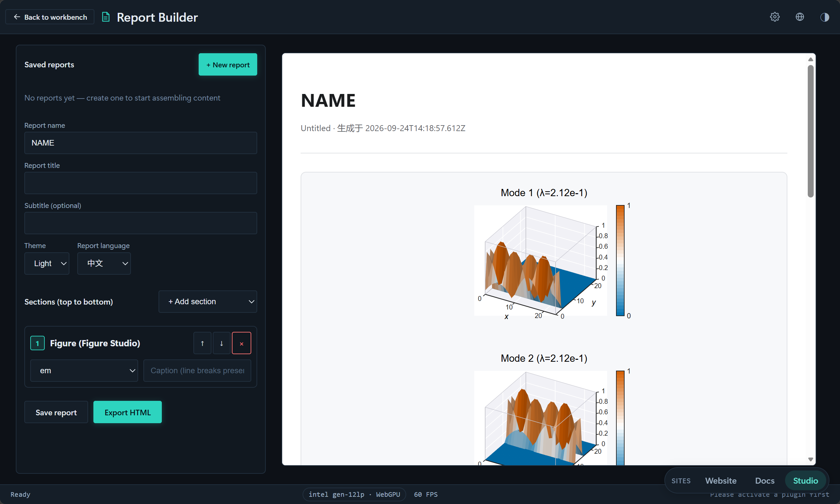The height and width of the screenshot is (504, 840).
Task: Toggle the dark/light contrast icon
Action: [824, 17]
